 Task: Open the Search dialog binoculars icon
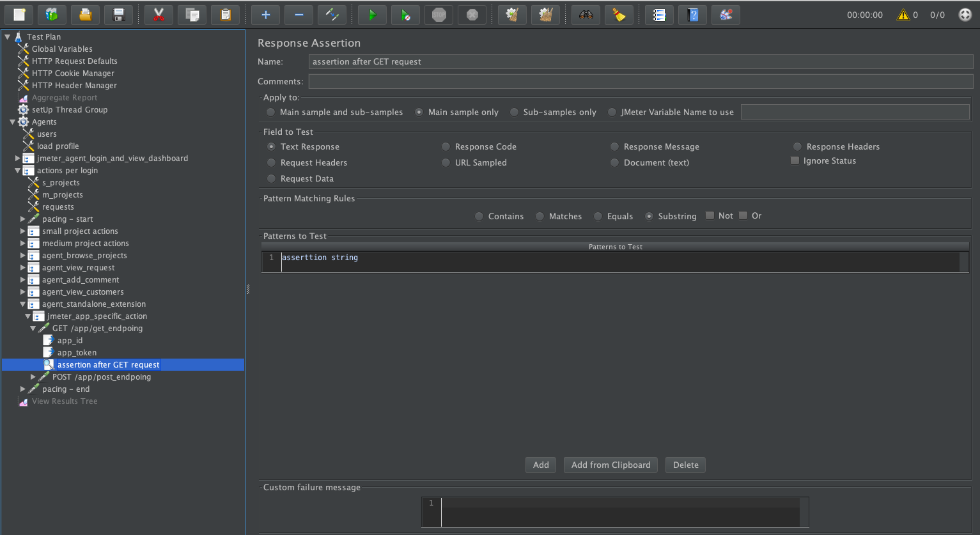[585, 14]
